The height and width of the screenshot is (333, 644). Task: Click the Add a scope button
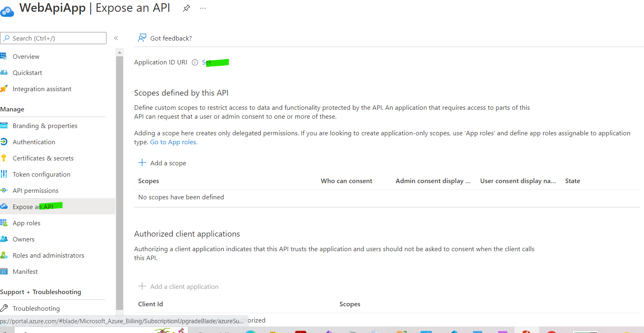click(x=162, y=163)
